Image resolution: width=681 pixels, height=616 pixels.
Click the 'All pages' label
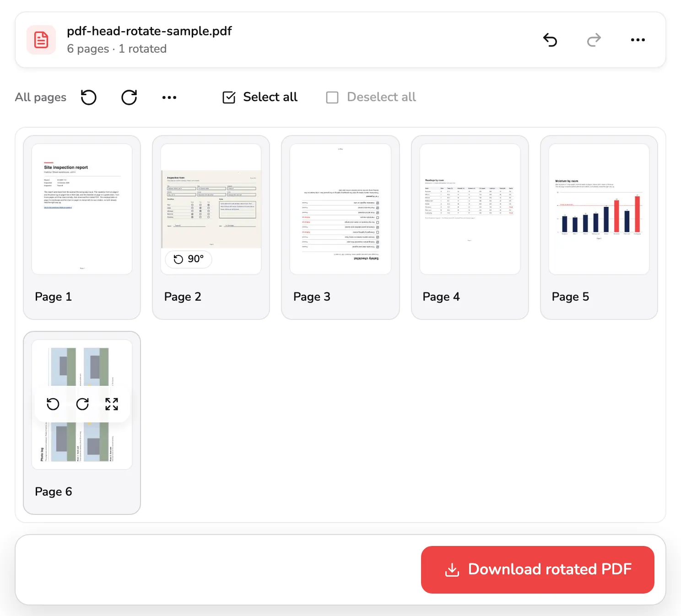[x=41, y=97]
